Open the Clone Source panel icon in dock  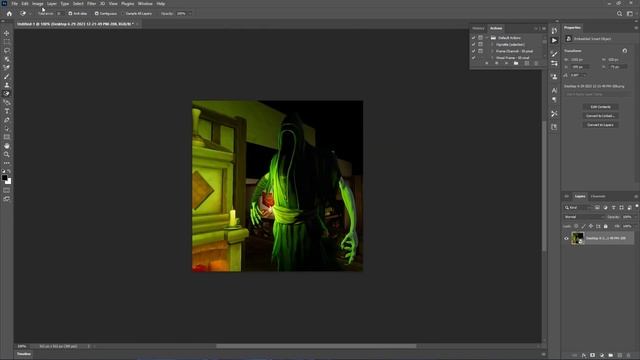(x=554, y=76)
